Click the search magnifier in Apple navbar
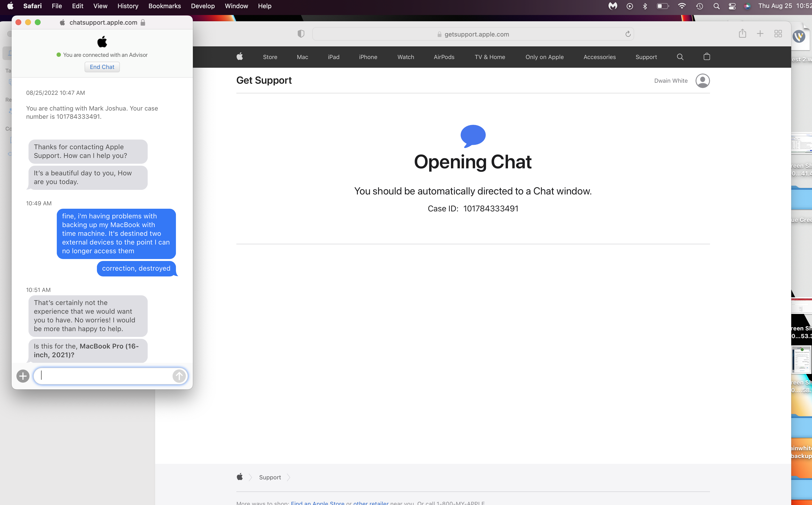The image size is (812, 505). (680, 57)
